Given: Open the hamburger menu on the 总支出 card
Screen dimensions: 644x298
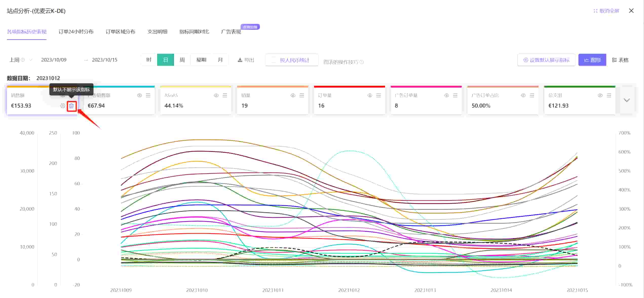Looking at the screenshot, I should point(609,95).
